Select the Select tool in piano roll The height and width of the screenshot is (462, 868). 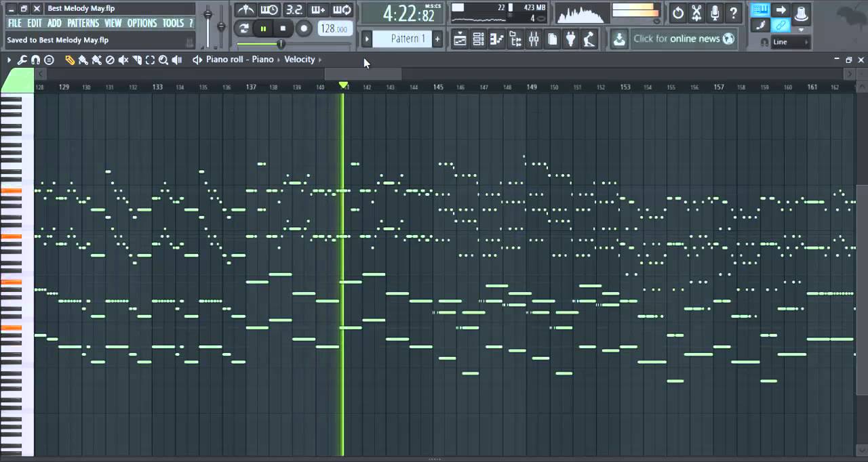click(151, 60)
